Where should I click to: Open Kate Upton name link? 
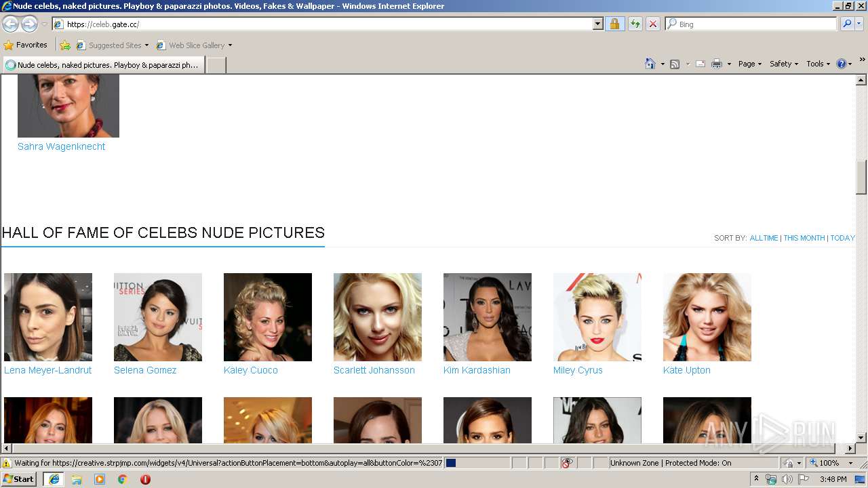(687, 370)
